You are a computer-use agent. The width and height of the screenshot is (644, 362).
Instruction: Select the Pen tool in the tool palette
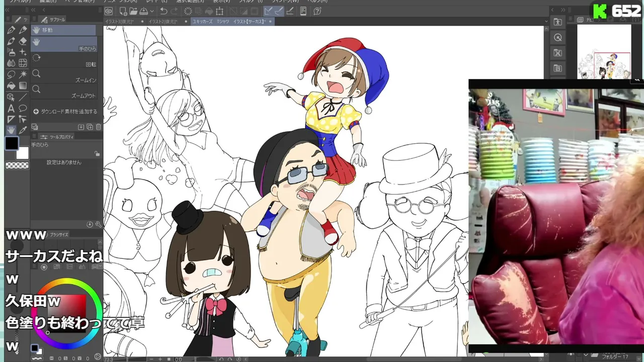point(11,30)
